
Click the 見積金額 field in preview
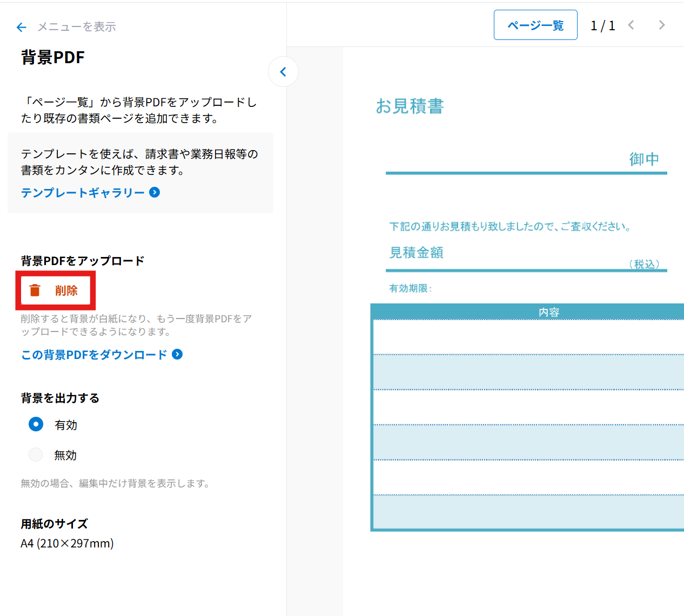(417, 253)
